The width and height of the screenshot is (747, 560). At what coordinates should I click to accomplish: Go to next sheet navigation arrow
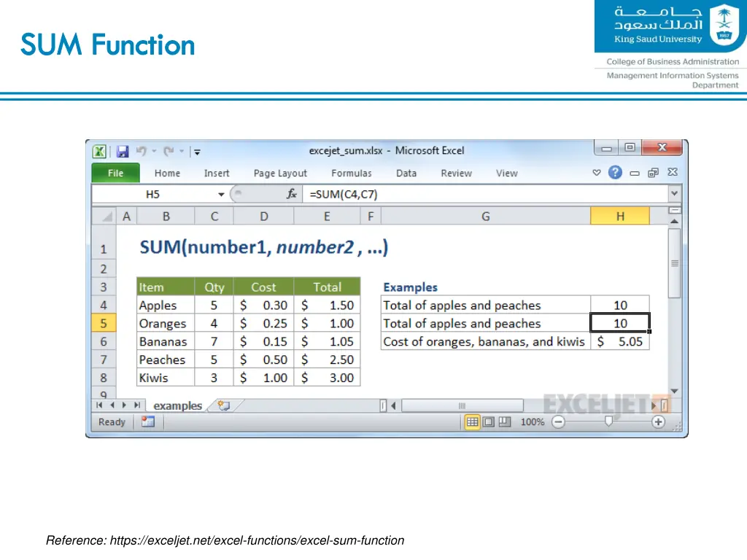(x=124, y=405)
